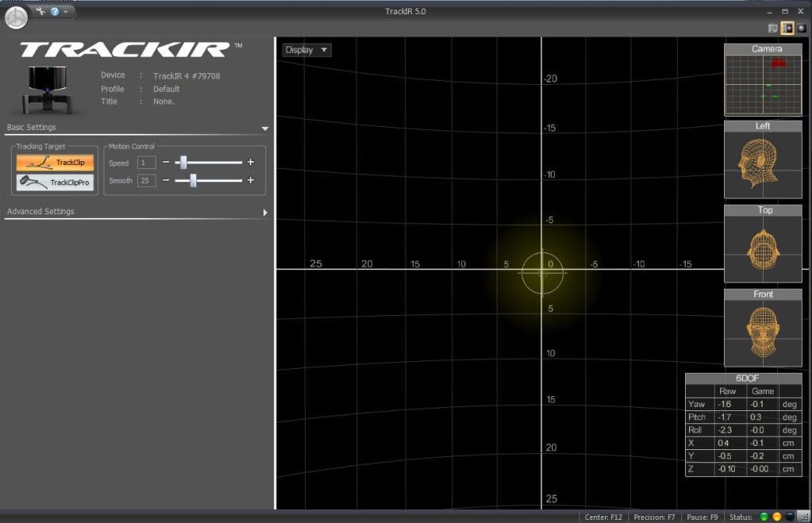
Task: Click the Advanced Settings header label
Action: point(40,211)
